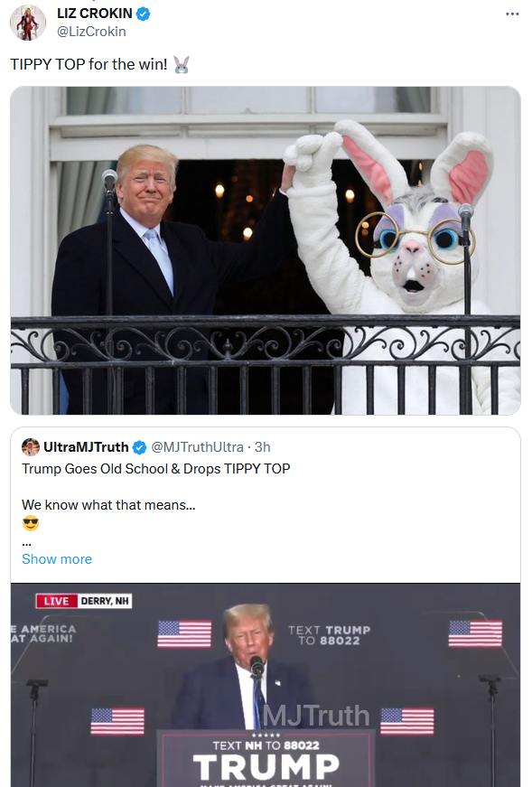The image size is (532, 787).
Task: Click the verified badge beside UltraMJTruth
Action: 139,446
